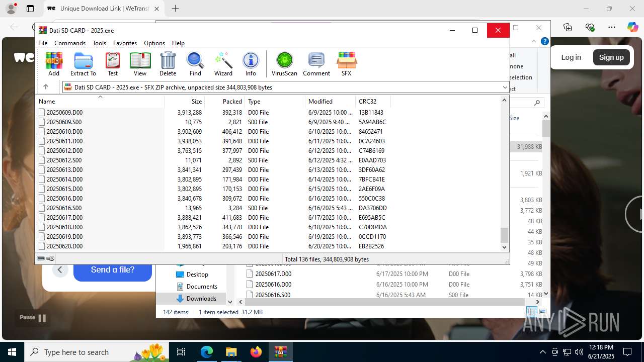644x362 pixels.
Task: Click the Type here to search box
Action: click(x=96, y=352)
